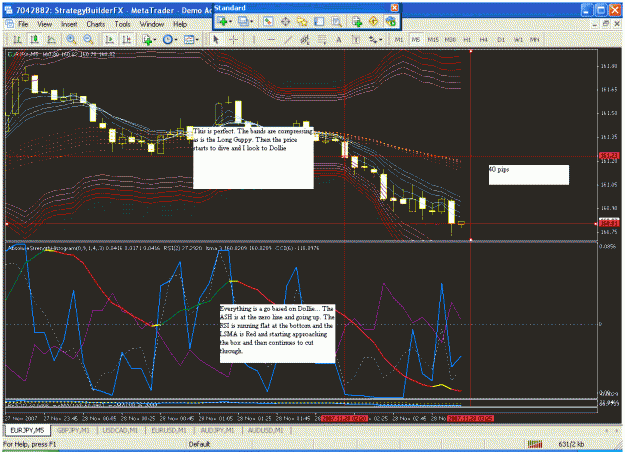
Task: Open the Help menu
Action: click(x=180, y=24)
